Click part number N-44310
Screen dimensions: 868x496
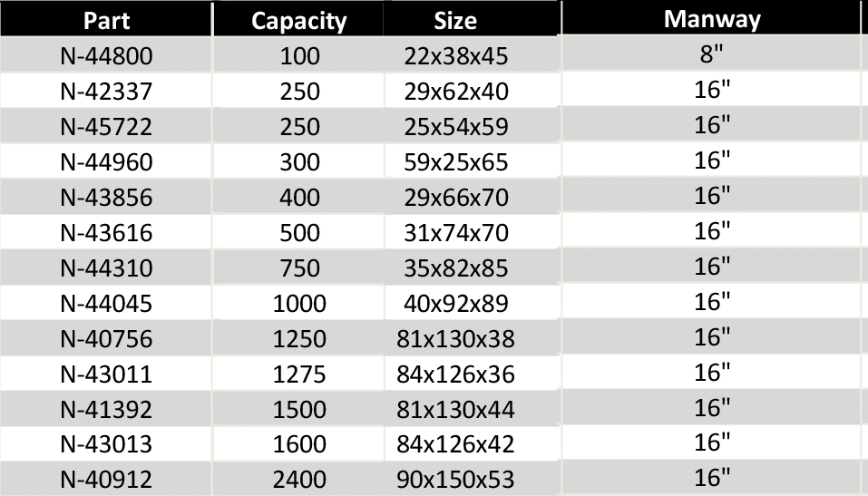[107, 268]
